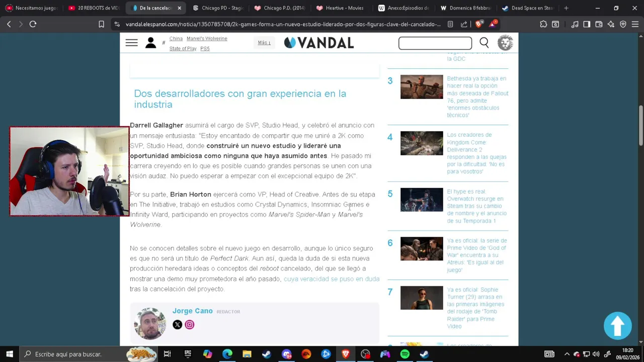Open Microsoft Edge from the taskbar
The image size is (644, 362).
click(x=227, y=354)
